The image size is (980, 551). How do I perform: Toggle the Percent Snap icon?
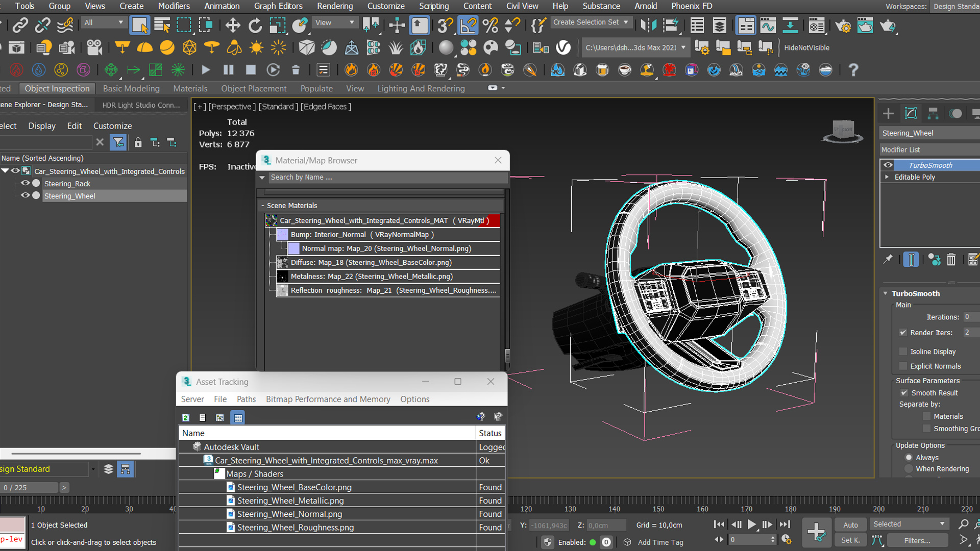click(490, 25)
